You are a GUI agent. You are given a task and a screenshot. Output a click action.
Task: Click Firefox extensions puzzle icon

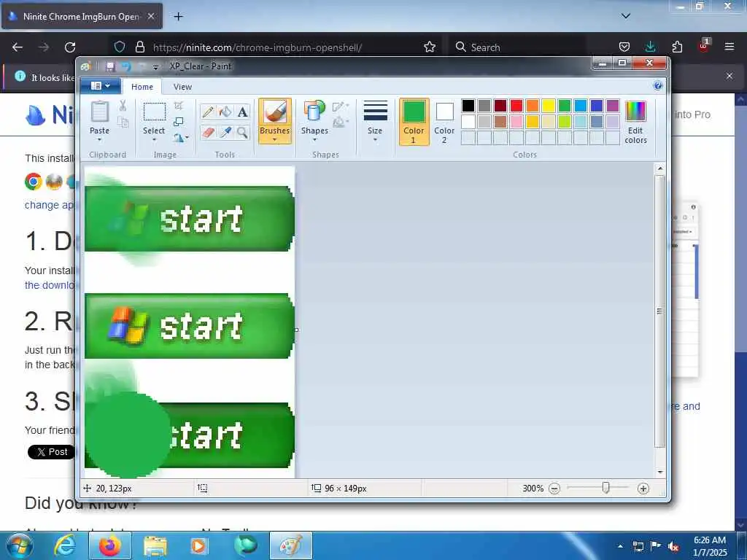[x=677, y=47]
